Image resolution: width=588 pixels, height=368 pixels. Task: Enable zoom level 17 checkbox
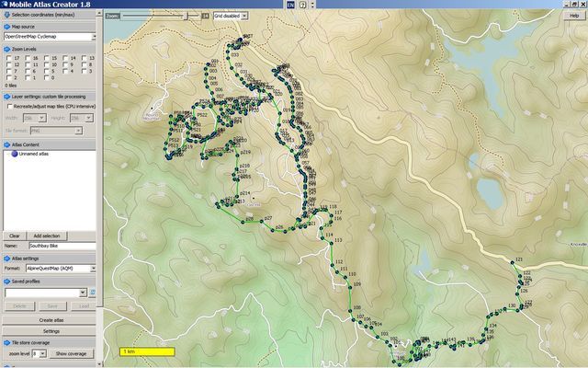[x=8, y=58]
